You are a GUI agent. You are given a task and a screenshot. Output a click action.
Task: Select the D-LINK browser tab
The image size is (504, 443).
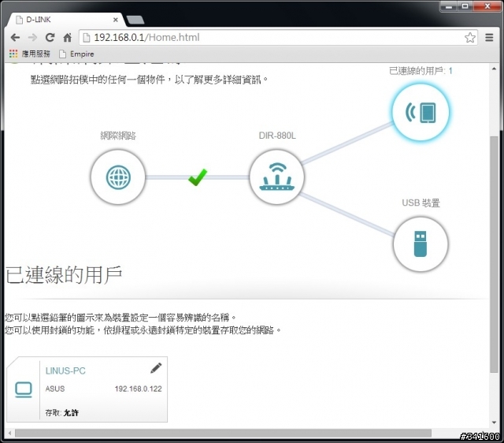click(x=65, y=20)
